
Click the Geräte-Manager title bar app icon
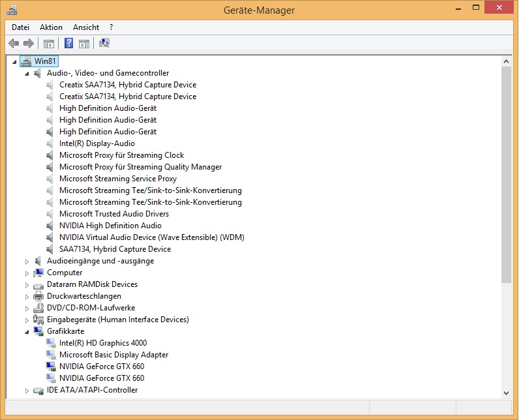(12, 10)
